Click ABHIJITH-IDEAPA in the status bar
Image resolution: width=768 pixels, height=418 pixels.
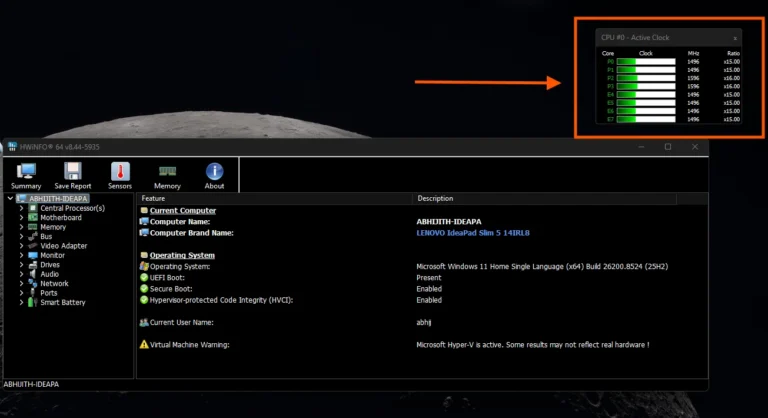click(31, 384)
